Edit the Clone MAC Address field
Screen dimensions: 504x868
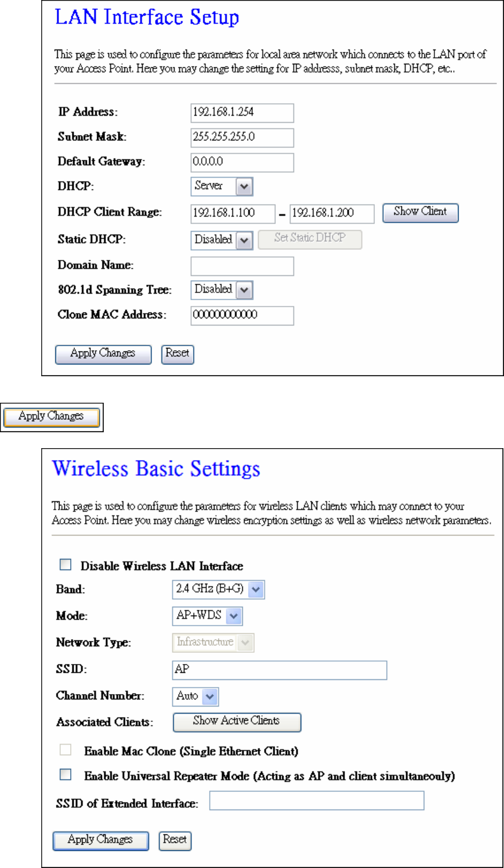click(x=242, y=315)
